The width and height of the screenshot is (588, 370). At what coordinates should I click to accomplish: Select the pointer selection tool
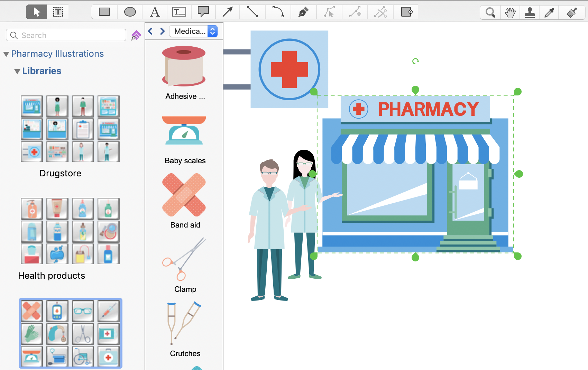pyautogui.click(x=37, y=12)
